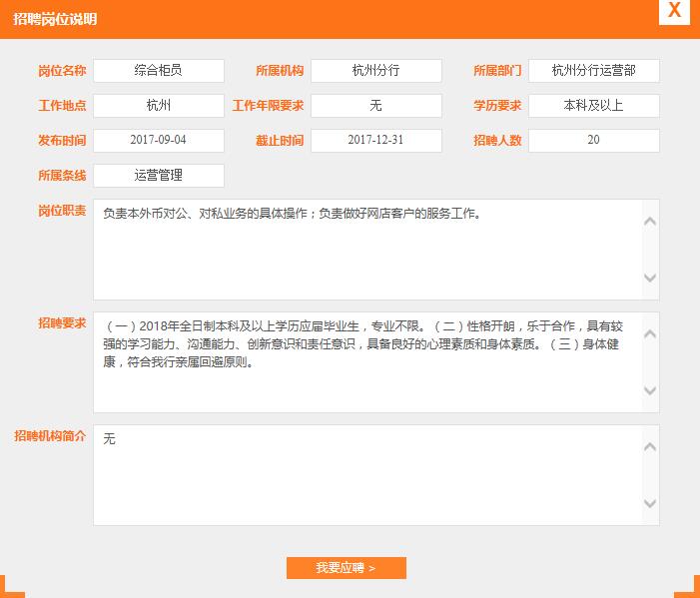Focus the 招聘人数 field showing 20
This screenshot has width=700, height=598.
(593, 141)
